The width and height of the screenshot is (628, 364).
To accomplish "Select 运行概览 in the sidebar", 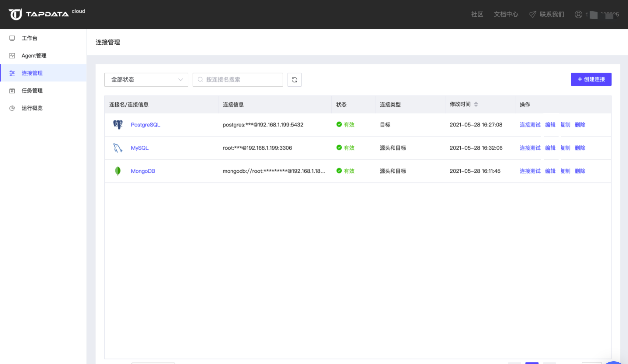I will pyautogui.click(x=32, y=108).
